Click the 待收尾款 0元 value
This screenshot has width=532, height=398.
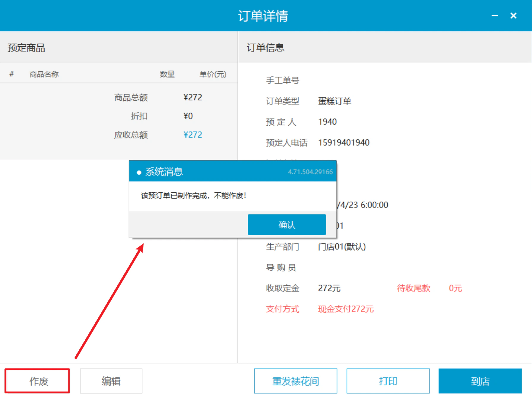455,288
